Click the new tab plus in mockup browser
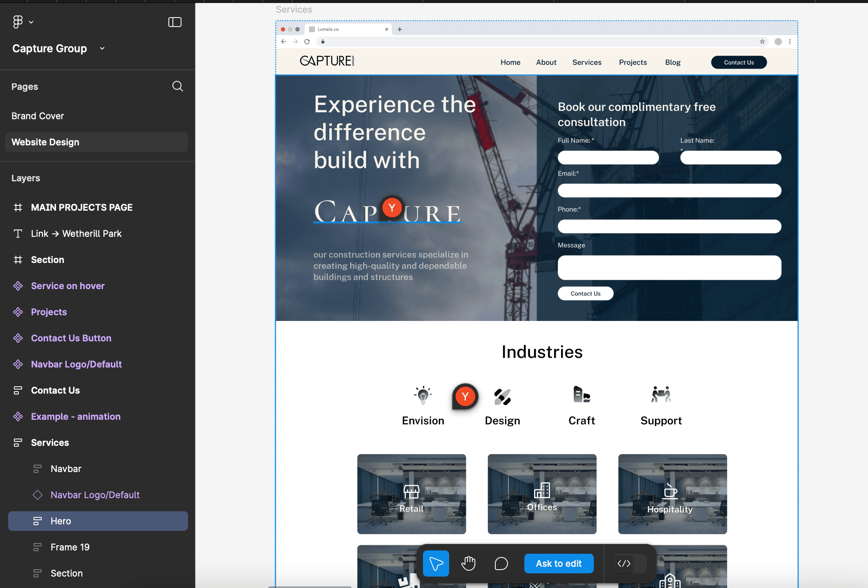Viewport: 868px width, 588px height. coord(400,29)
